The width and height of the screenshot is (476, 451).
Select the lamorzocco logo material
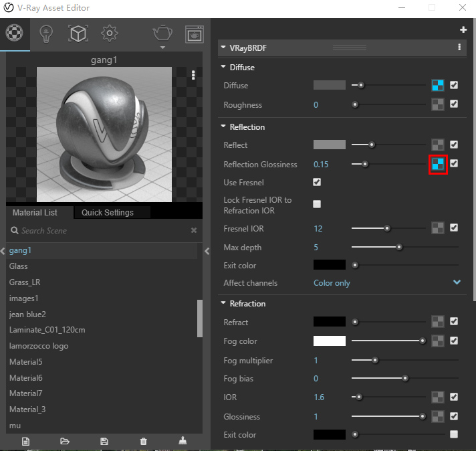(x=102, y=346)
